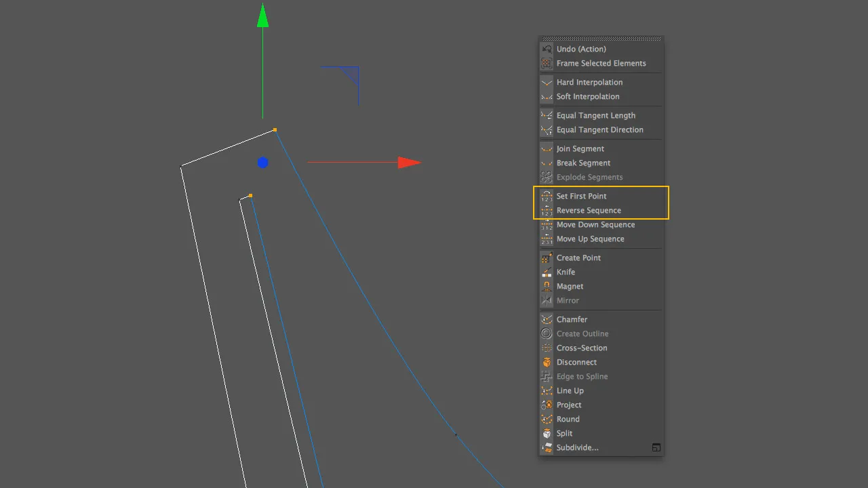Click the Split icon
Screen dimensions: 868x488
point(547,433)
